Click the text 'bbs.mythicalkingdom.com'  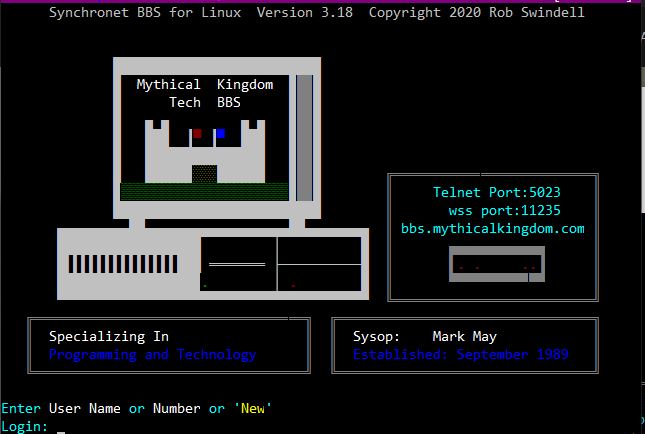pyautogui.click(x=492, y=228)
